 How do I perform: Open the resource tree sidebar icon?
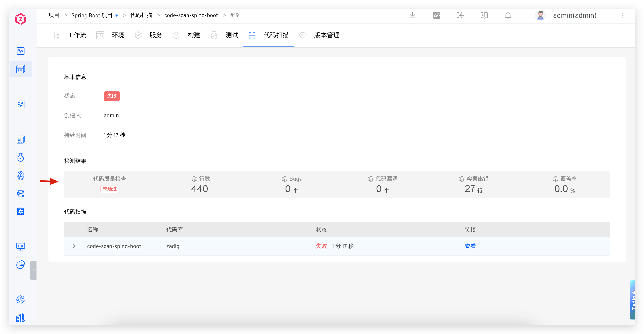click(x=20, y=193)
